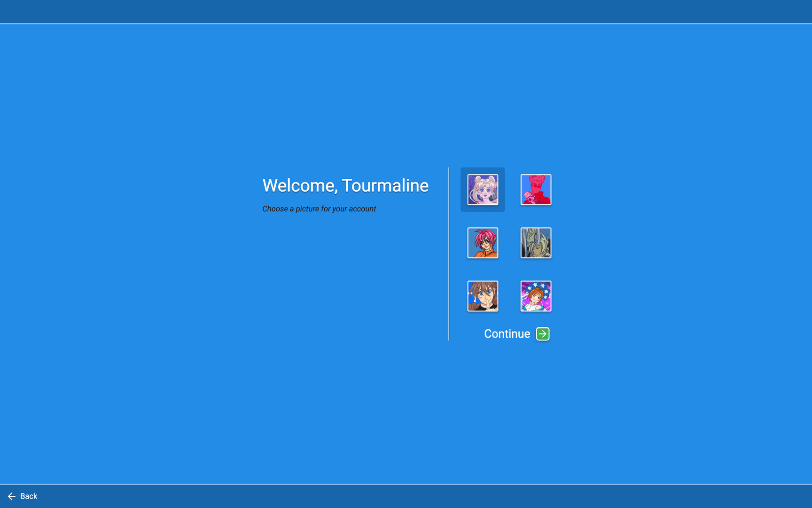Screen dimensions: 812x508
Task: Select the avatar in the top-right grid slot
Action: pyautogui.click(x=536, y=189)
